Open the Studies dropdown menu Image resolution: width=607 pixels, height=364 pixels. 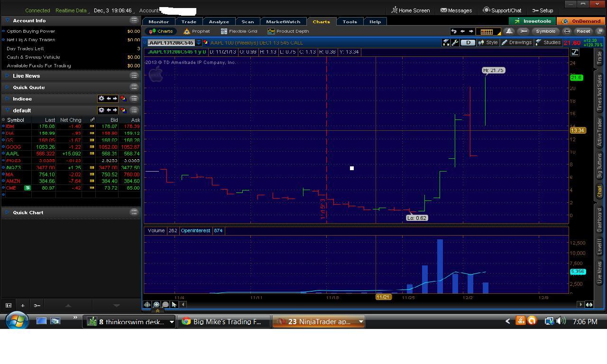(x=549, y=43)
